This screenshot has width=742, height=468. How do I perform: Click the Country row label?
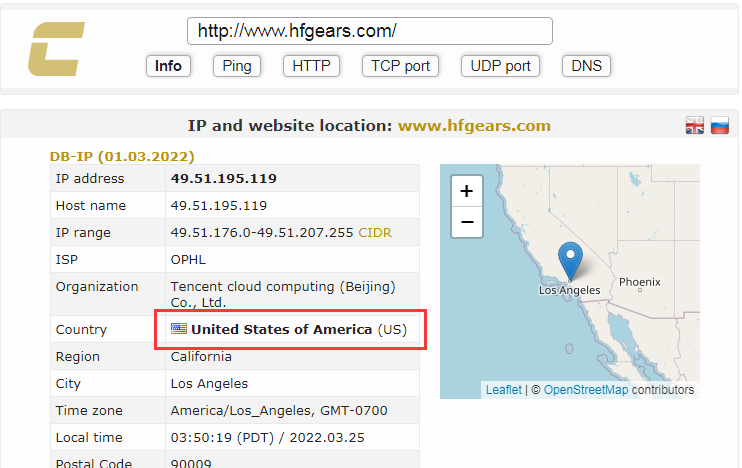click(81, 329)
